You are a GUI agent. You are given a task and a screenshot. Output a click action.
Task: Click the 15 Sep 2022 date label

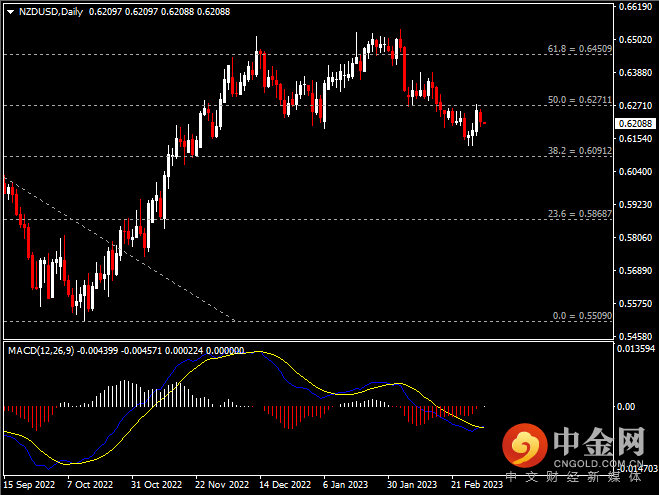29,485
